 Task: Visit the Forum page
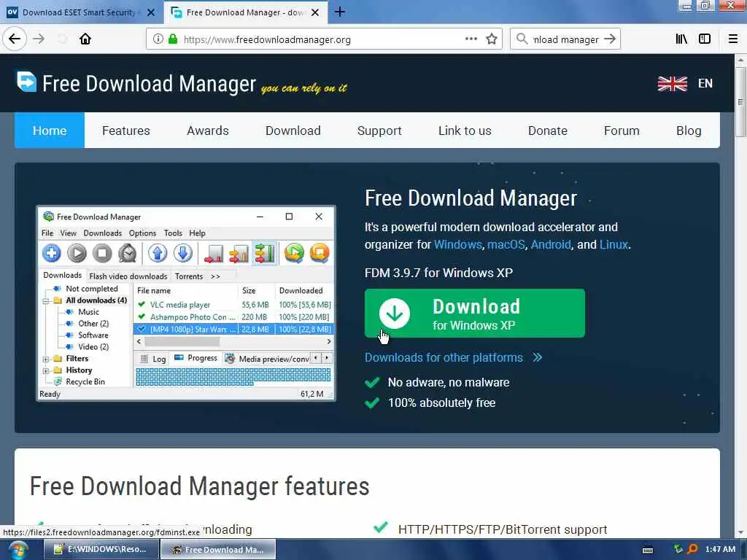click(x=622, y=131)
